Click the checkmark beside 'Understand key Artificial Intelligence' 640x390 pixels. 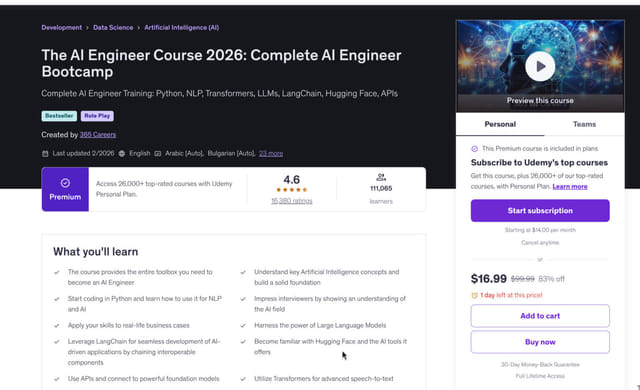pyautogui.click(x=243, y=272)
